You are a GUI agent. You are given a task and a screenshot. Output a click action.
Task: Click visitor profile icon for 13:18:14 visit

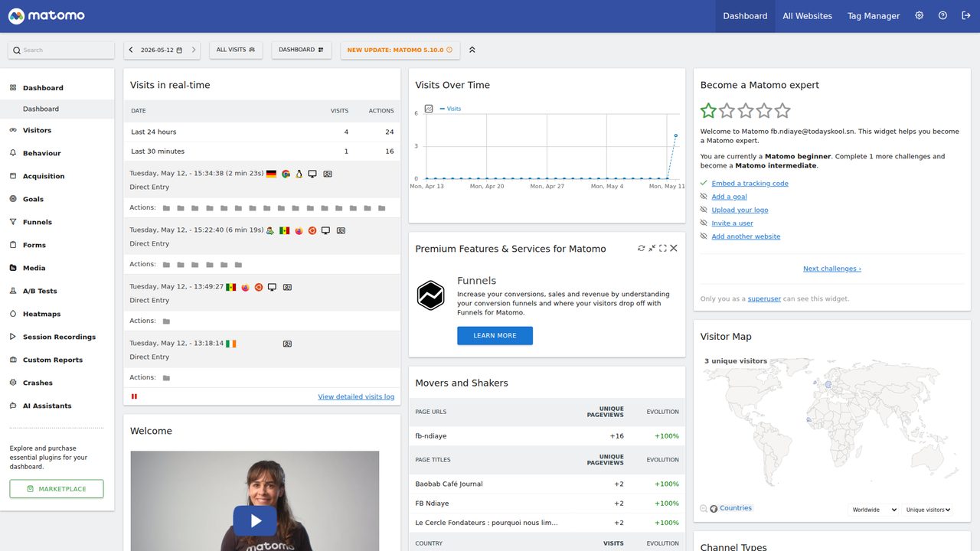[x=287, y=344]
